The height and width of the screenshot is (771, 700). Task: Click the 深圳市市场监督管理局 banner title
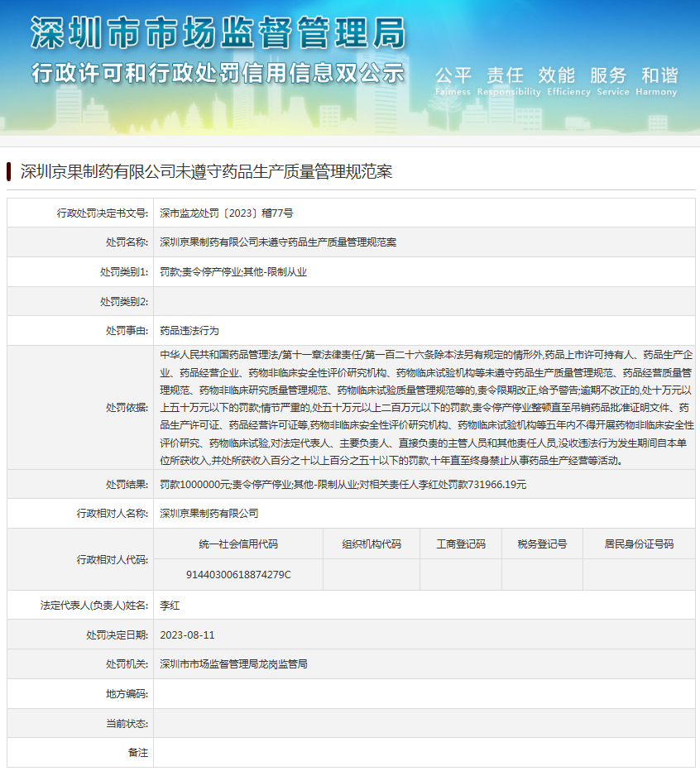(x=218, y=33)
